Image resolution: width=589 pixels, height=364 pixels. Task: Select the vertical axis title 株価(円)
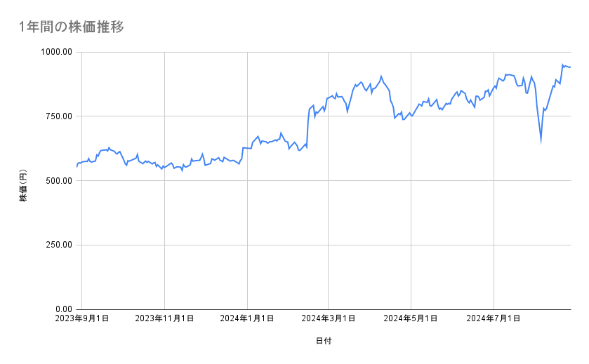[x=23, y=186]
